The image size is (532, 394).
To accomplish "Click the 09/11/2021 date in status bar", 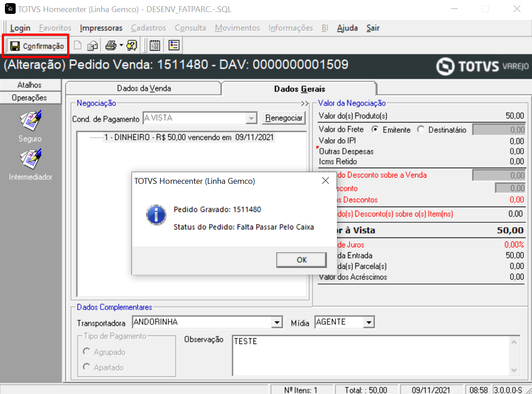I will pos(431,390).
